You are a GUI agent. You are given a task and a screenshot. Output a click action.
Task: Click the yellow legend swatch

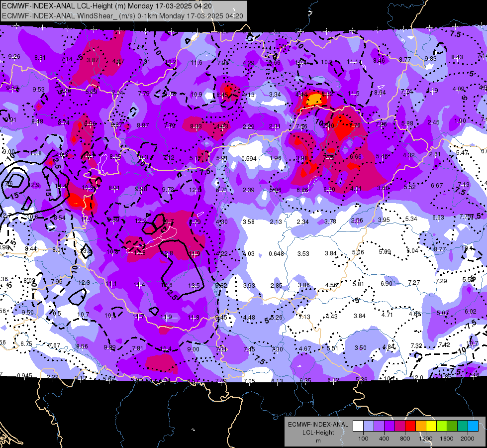pyautogui.click(x=431, y=426)
